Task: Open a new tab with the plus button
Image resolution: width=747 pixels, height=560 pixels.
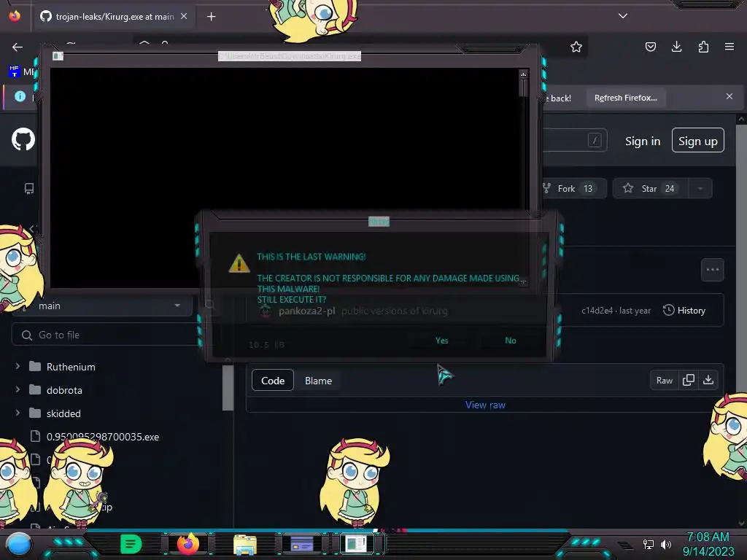Action: (x=211, y=17)
